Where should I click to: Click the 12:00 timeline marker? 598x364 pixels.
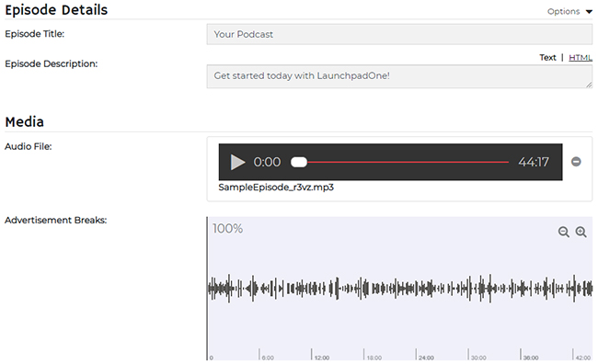point(322,358)
